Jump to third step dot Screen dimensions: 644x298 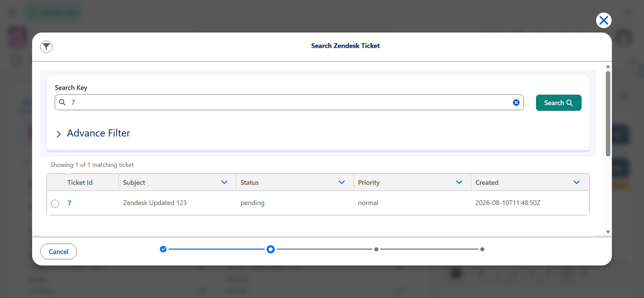tap(376, 249)
